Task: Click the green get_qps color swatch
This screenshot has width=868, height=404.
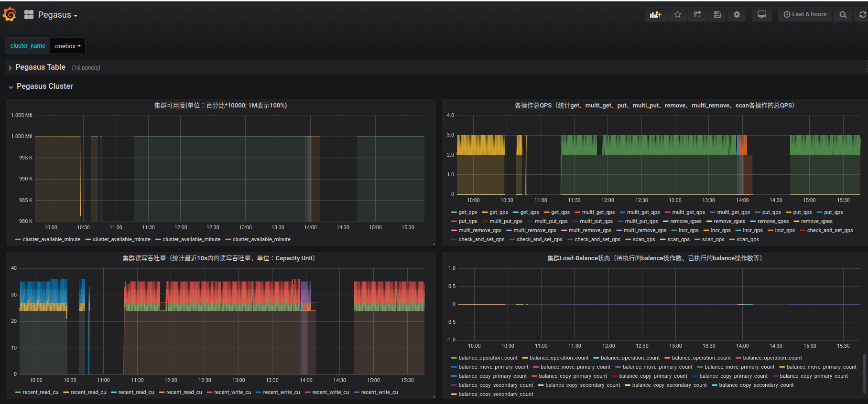Action: (x=454, y=213)
